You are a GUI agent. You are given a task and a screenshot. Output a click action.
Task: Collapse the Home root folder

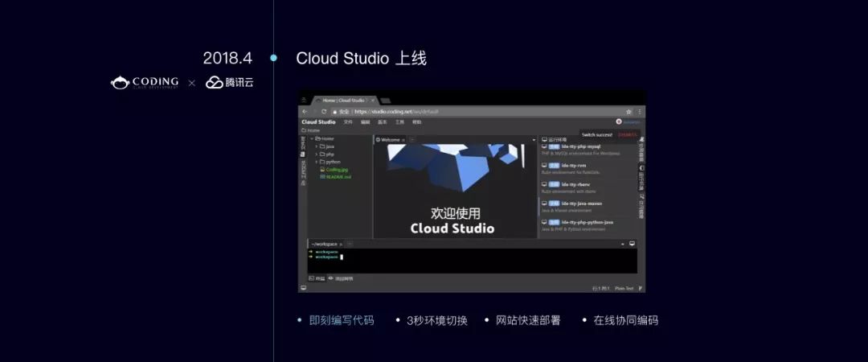coord(312,138)
